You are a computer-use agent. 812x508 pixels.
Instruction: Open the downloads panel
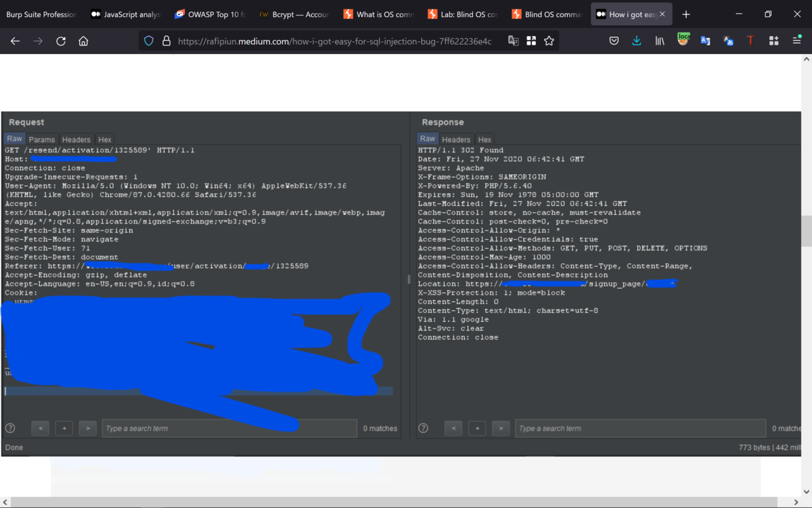coord(637,41)
